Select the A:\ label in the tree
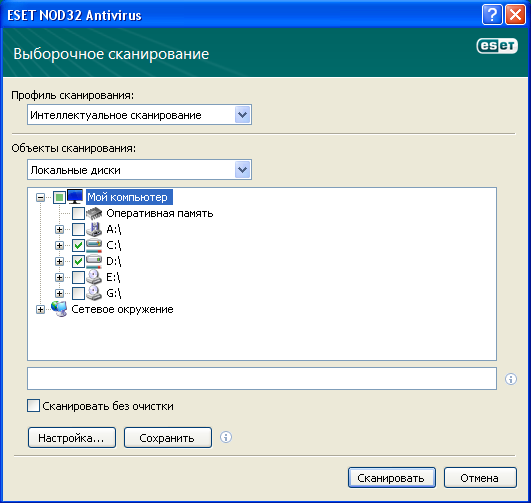Screen dimensions: 531x503 tap(114, 229)
